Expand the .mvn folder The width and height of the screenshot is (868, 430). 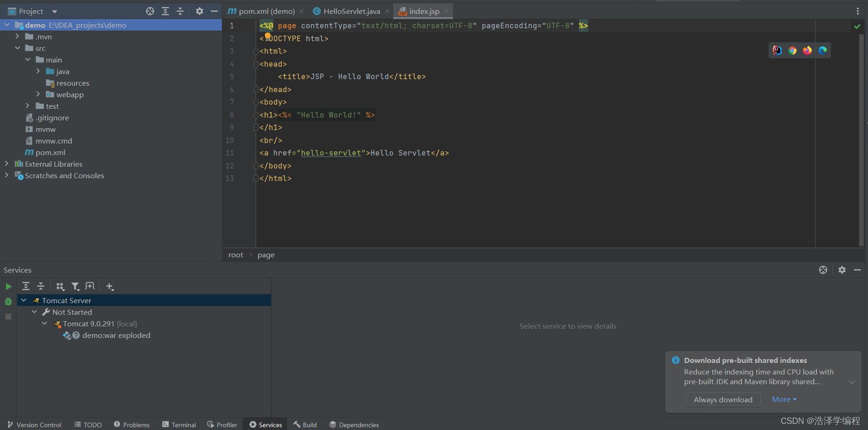click(17, 37)
